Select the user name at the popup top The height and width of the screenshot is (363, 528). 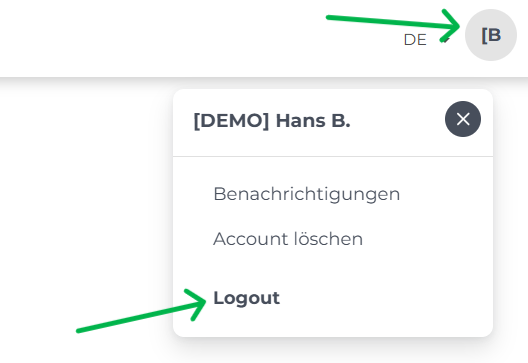[x=272, y=121]
